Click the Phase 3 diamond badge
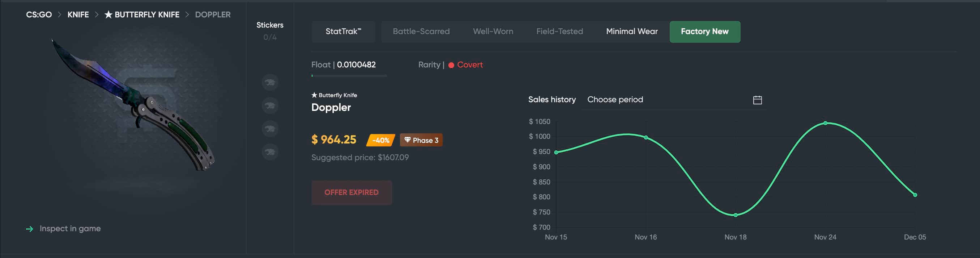980x258 pixels. [x=421, y=140]
